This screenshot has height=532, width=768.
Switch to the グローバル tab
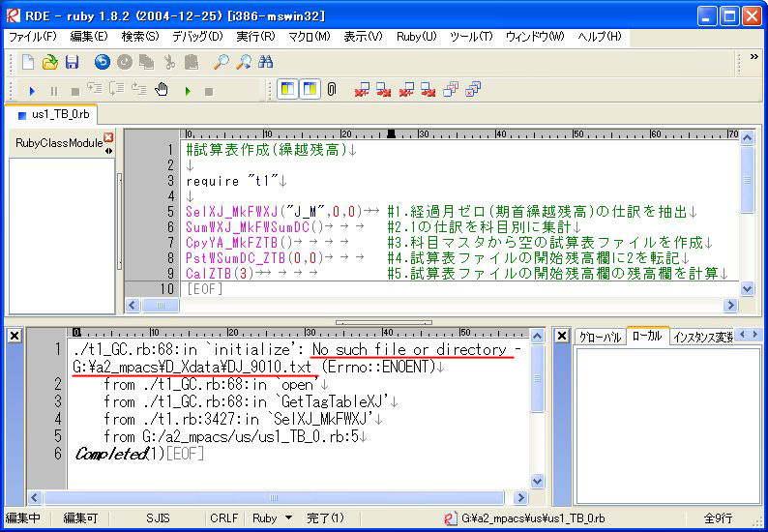[x=600, y=337]
